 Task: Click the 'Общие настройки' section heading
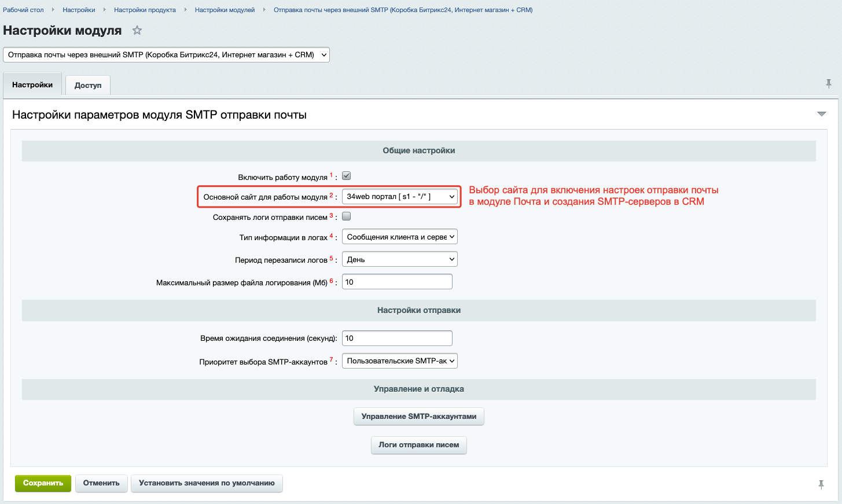[419, 150]
